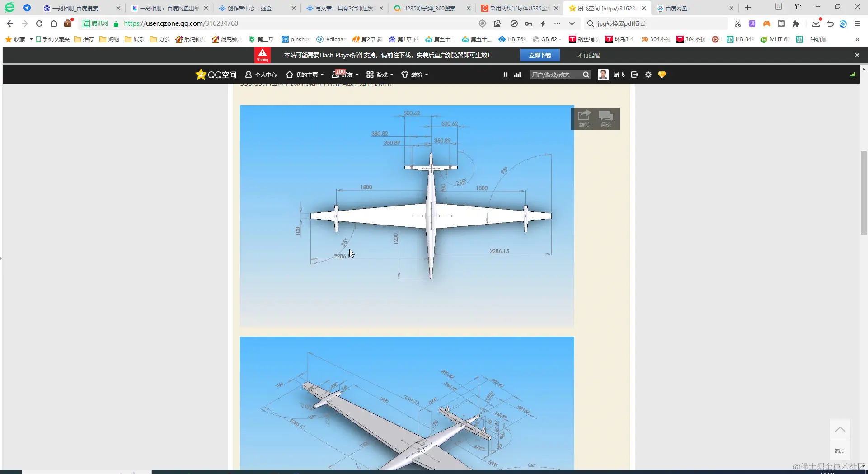Click the music volume bars indicator
Image resolution: width=868 pixels, height=474 pixels.
(517, 74)
